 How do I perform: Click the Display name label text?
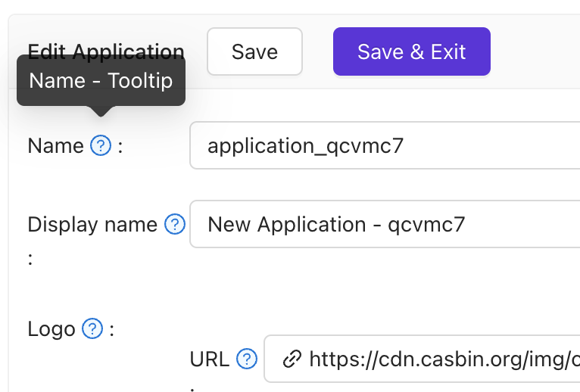point(92,225)
